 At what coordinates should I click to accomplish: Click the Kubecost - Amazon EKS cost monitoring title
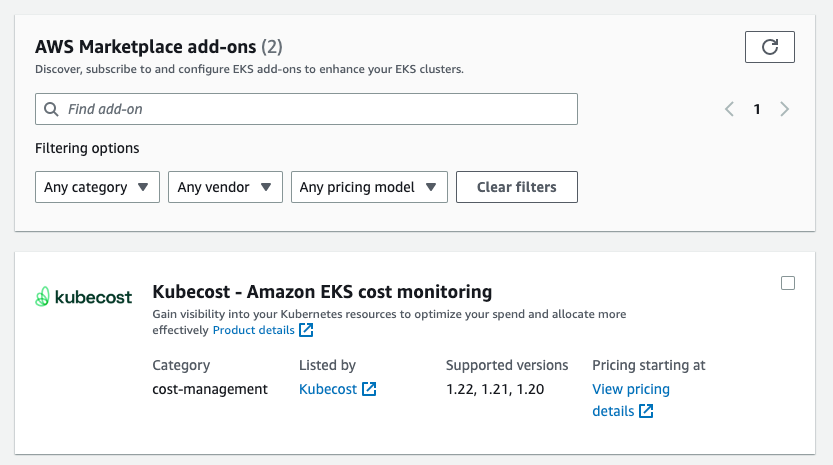coord(322,292)
